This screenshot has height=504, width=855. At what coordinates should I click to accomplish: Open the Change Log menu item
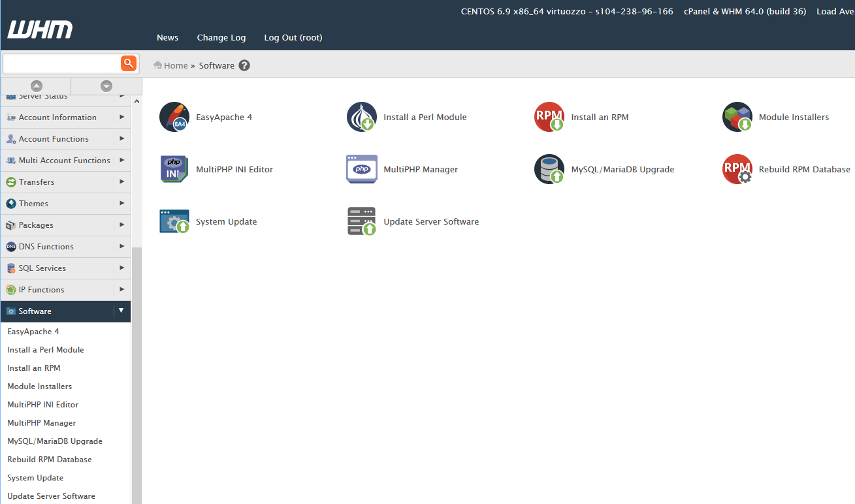[x=221, y=38]
